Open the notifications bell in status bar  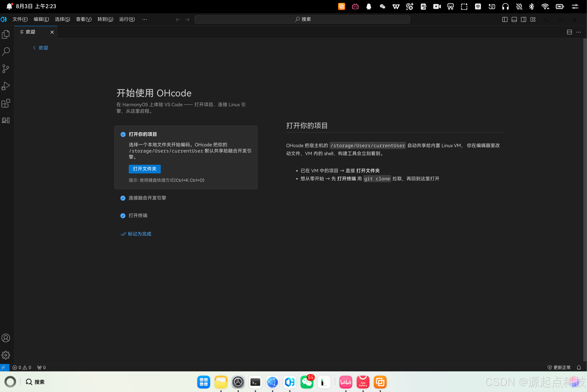pos(579,367)
